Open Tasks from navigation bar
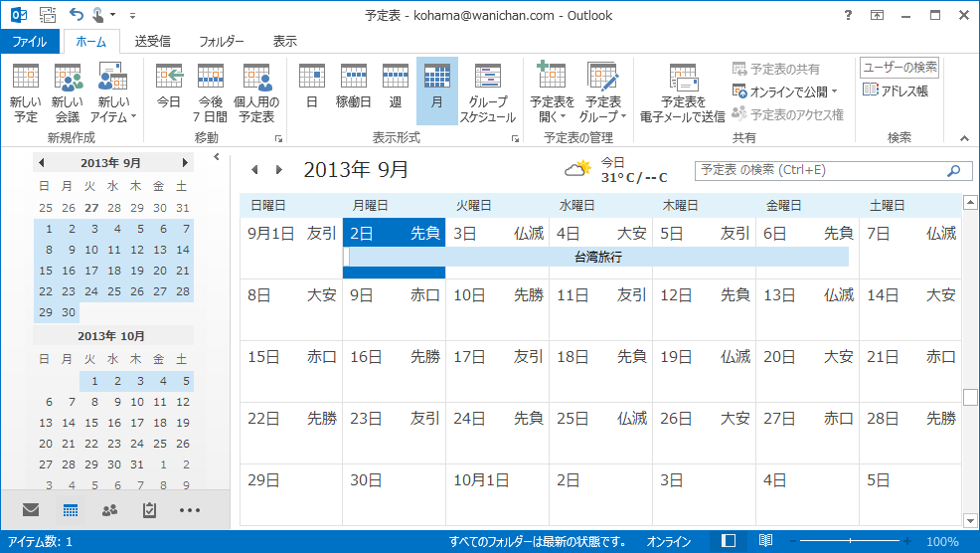This screenshot has width=980, height=553. (x=149, y=510)
